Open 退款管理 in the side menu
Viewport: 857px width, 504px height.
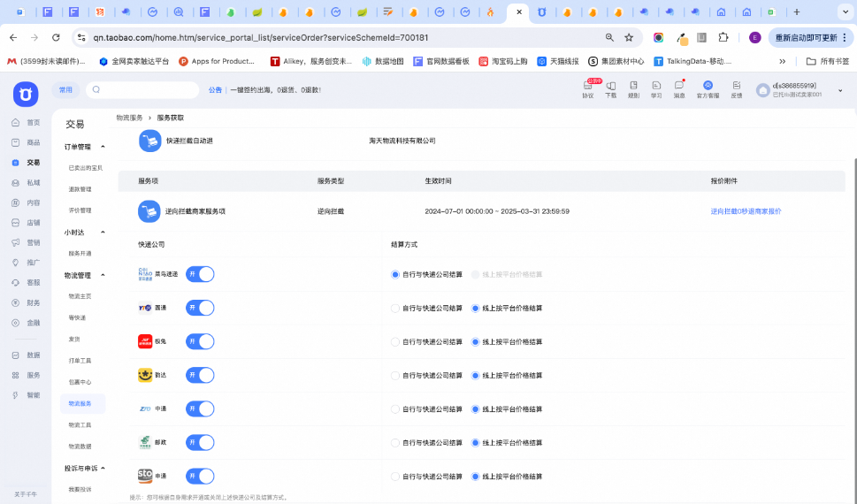(x=80, y=189)
